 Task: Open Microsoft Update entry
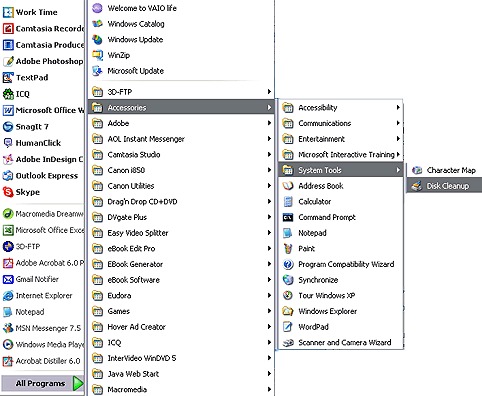pos(181,71)
